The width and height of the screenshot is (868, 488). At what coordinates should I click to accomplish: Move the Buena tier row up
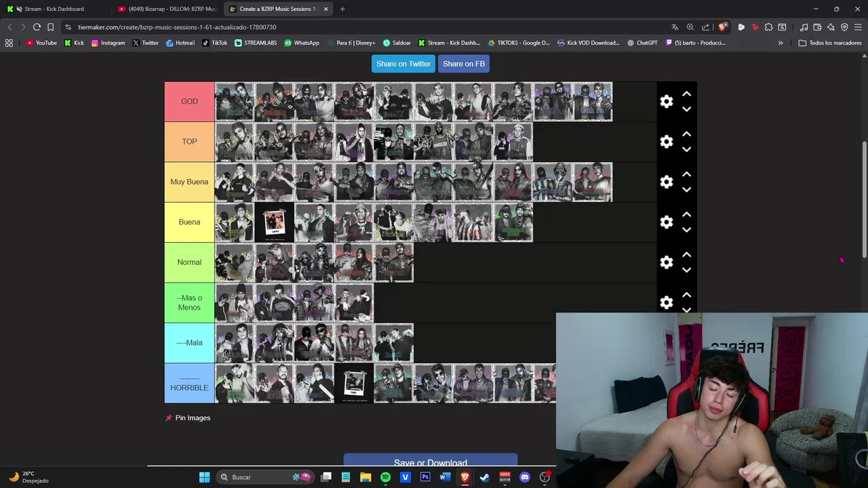click(686, 214)
